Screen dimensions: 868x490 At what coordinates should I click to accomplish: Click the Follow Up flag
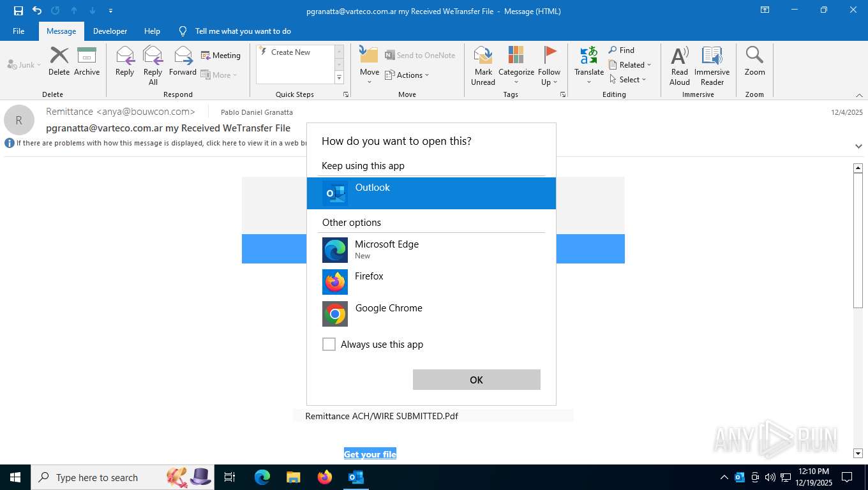pyautogui.click(x=549, y=66)
